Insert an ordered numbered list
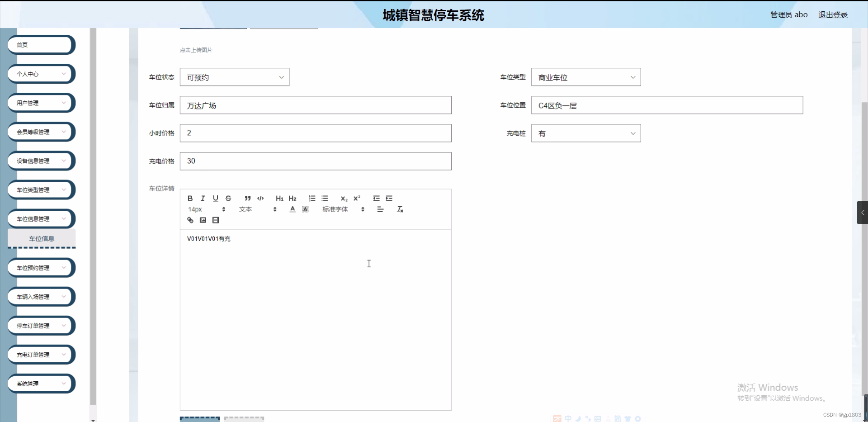The width and height of the screenshot is (868, 422). click(x=312, y=198)
